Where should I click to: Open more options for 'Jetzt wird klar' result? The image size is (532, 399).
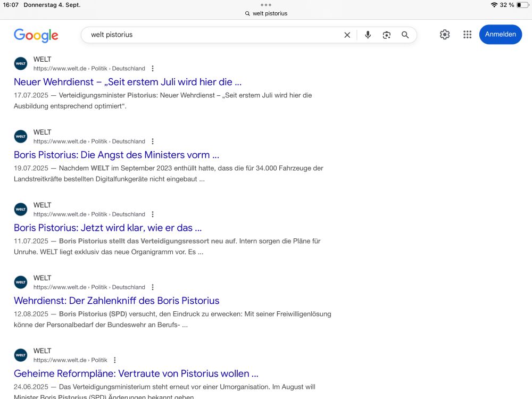(153, 214)
